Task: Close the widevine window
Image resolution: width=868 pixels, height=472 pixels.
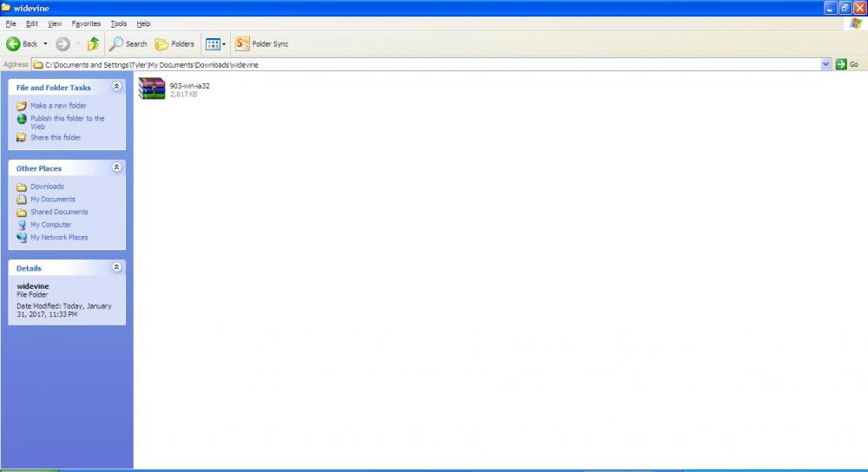Action: tap(859, 8)
